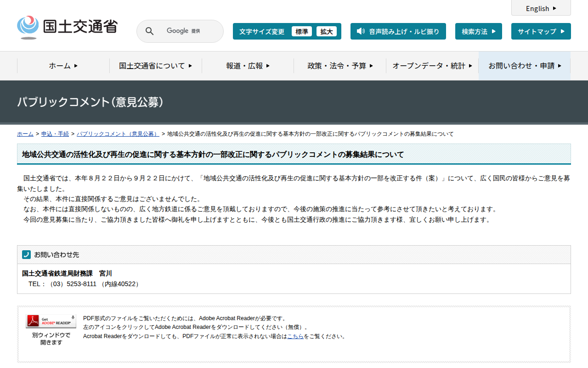Click the 地域公共交通の活性化 article heading
The image size is (588, 368).
pos(213,155)
